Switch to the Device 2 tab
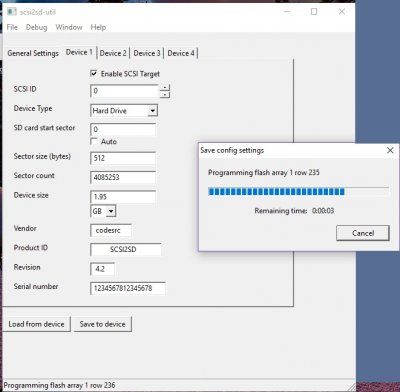 point(113,53)
